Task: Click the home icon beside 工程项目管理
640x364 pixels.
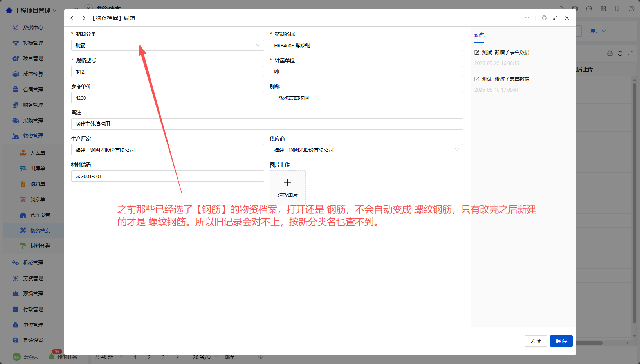Action: 9,10
